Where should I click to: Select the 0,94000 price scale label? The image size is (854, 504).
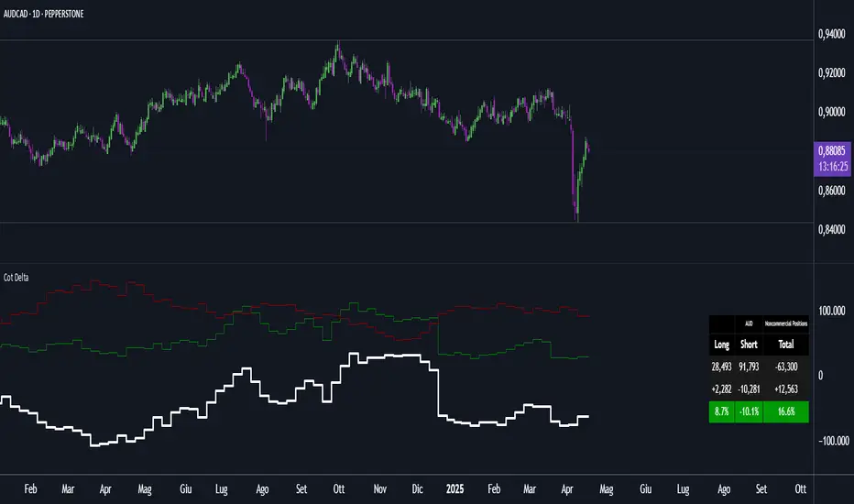pos(833,35)
